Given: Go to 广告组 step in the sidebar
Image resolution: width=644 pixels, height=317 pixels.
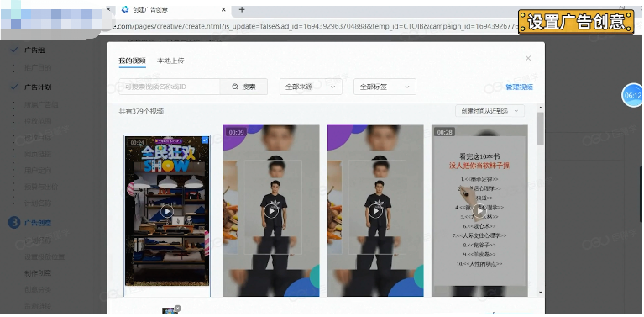Looking at the screenshot, I should pos(34,50).
